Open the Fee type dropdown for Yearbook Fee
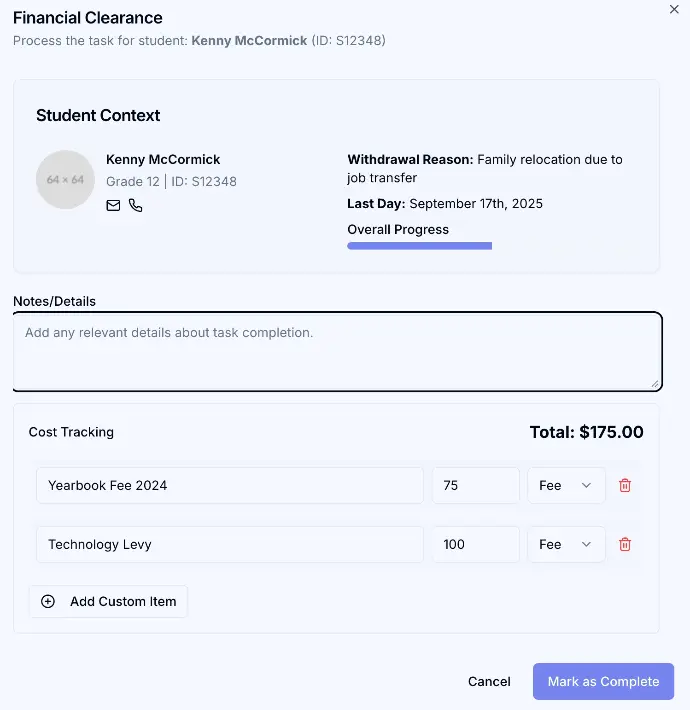This screenshot has width=690, height=710. (x=566, y=486)
